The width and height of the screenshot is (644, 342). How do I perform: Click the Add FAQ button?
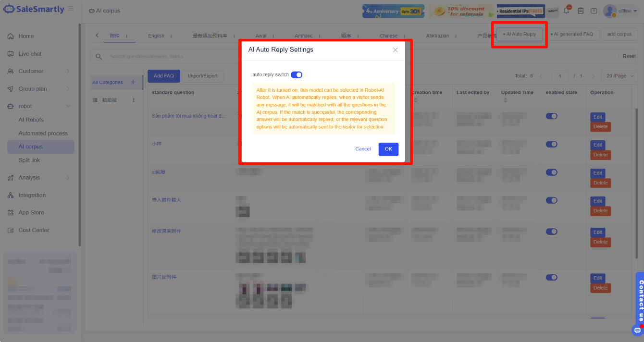pos(164,76)
